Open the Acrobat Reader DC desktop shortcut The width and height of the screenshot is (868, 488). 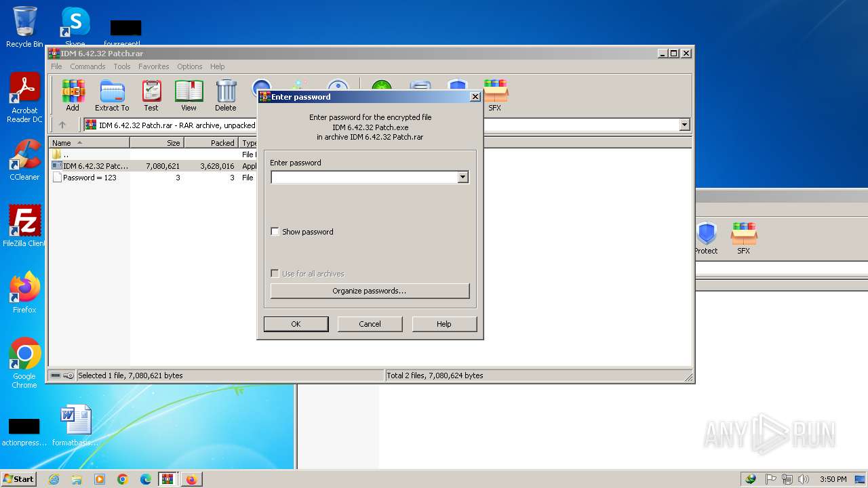[24, 98]
